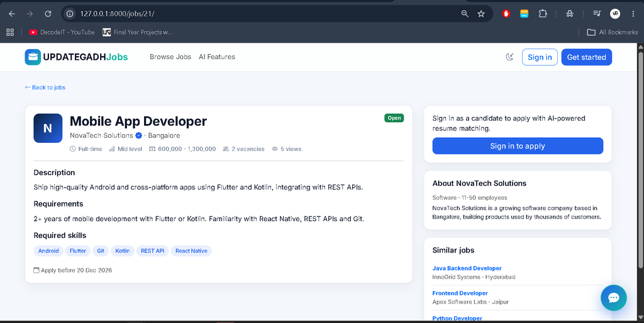Click the NovaTech N company logo
The width and height of the screenshot is (644, 323).
48,128
